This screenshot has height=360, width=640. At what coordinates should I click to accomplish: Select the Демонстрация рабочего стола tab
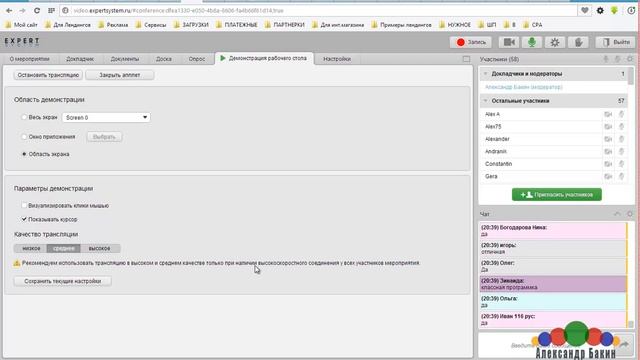click(264, 58)
